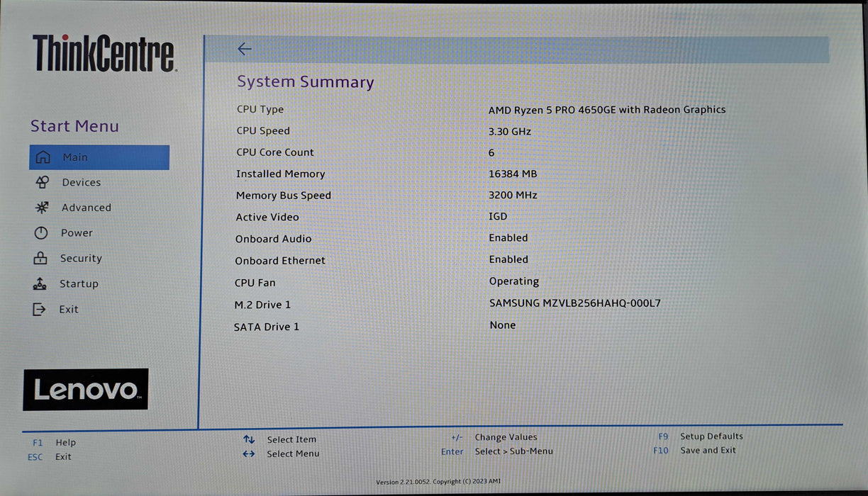Click the Startup icon in sidebar
This screenshot has height=496, width=868.
tap(40, 283)
